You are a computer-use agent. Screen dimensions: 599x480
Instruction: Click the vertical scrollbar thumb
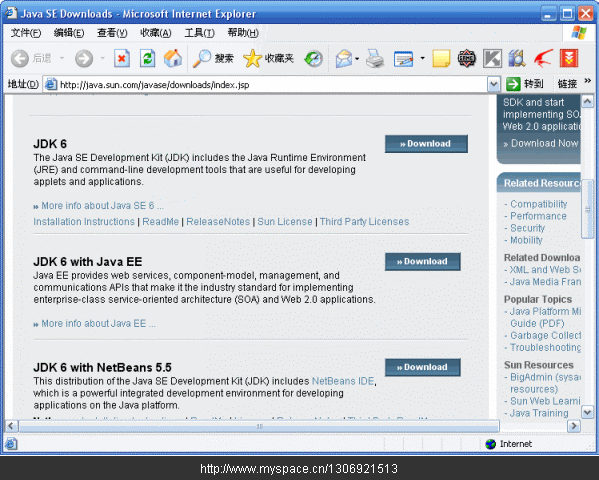(588, 210)
